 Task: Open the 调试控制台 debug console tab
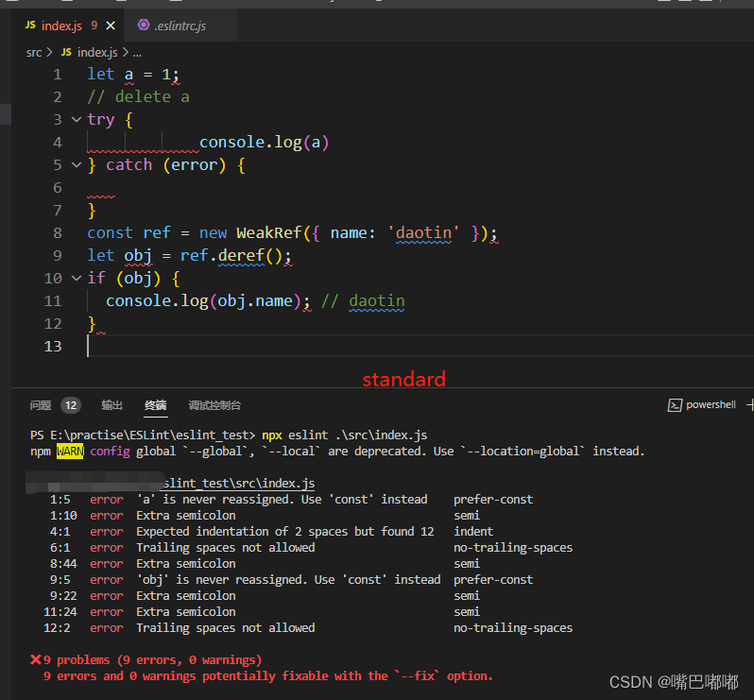[x=214, y=405]
